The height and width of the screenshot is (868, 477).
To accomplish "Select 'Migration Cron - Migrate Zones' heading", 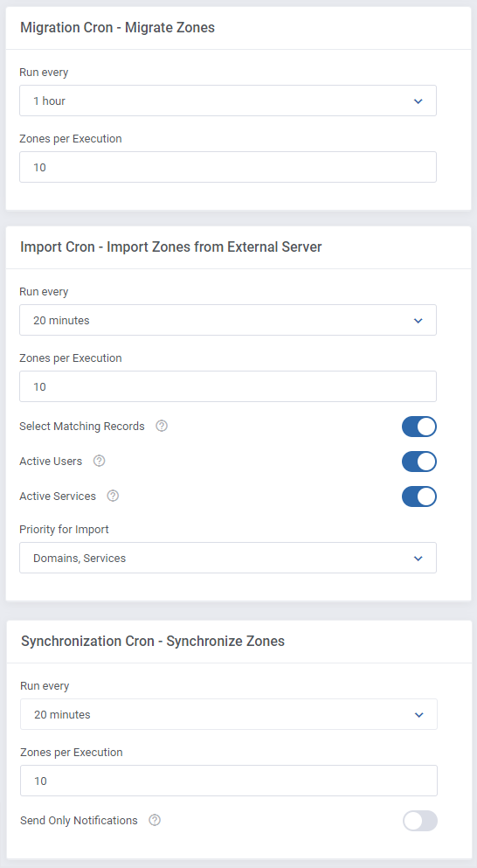I will tap(117, 28).
